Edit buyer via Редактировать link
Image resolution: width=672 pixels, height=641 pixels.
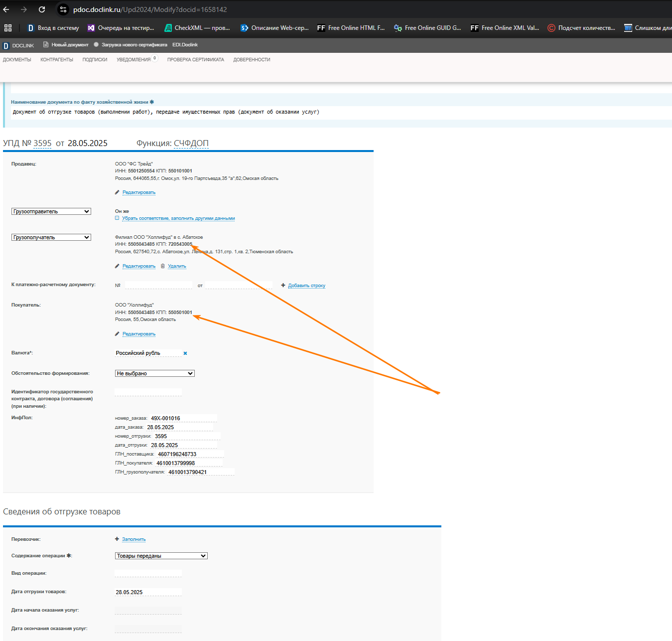pos(139,334)
